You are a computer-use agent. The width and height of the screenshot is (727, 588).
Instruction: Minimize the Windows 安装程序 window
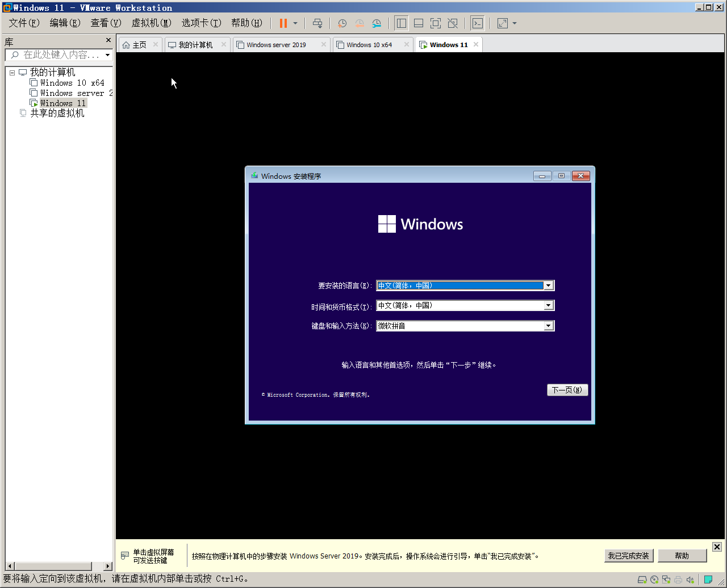(x=542, y=176)
